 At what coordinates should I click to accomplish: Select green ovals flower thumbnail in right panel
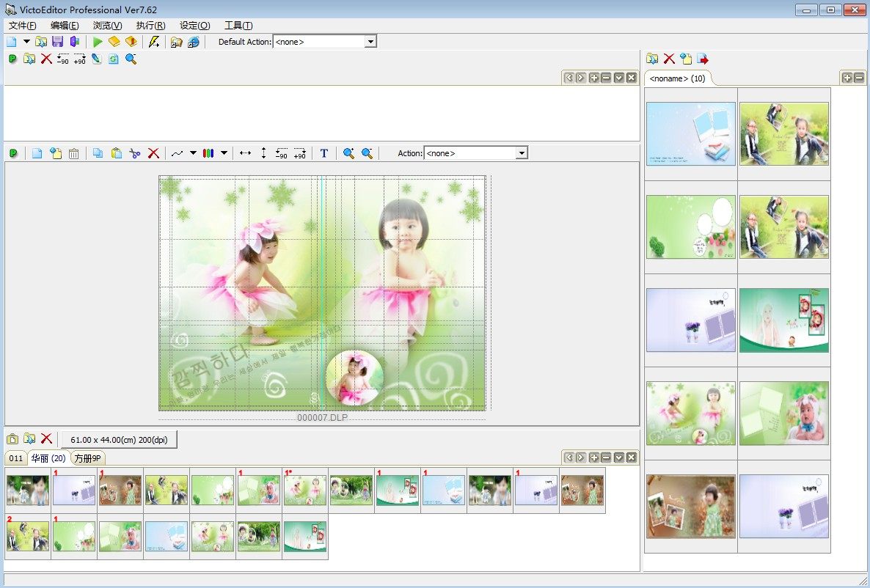[691, 227]
